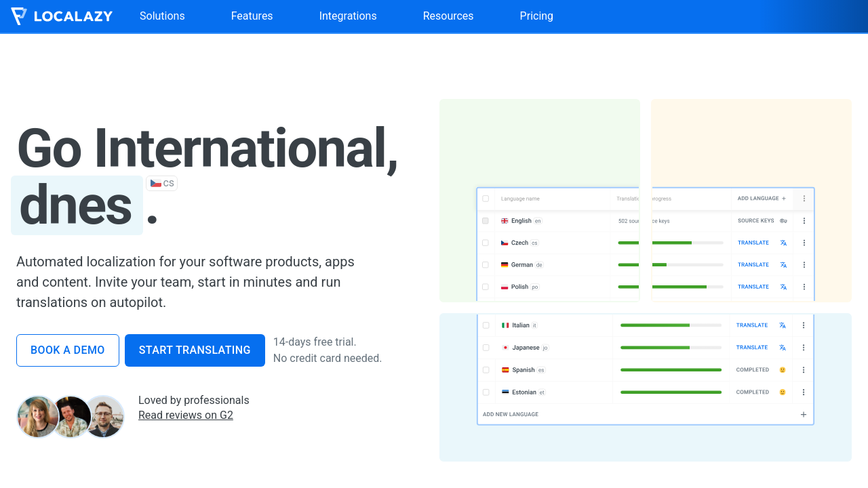Click the Start Translating button
This screenshot has width=868, height=488.
195,350
